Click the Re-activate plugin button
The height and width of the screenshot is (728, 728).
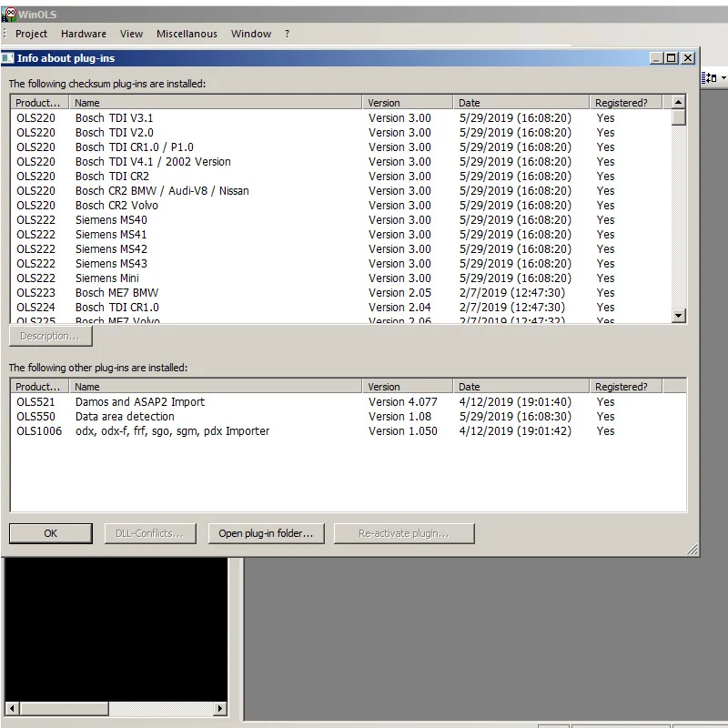coord(404,533)
